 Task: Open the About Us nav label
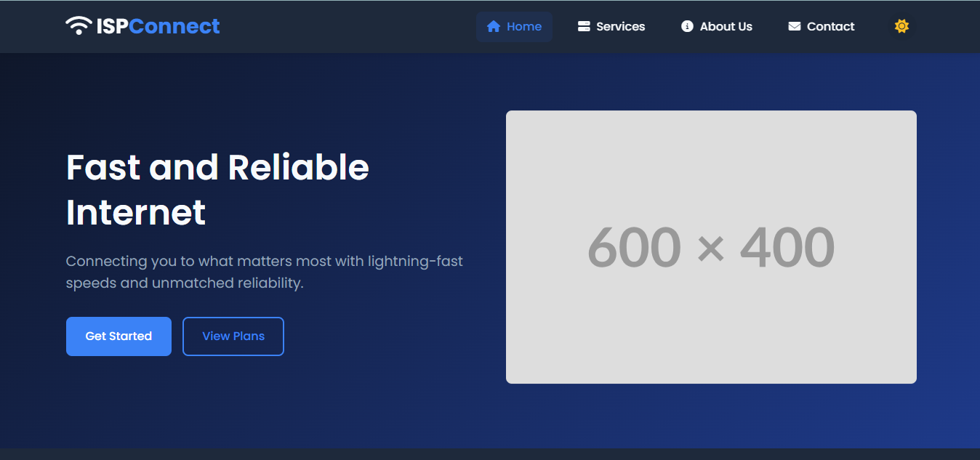coord(726,27)
